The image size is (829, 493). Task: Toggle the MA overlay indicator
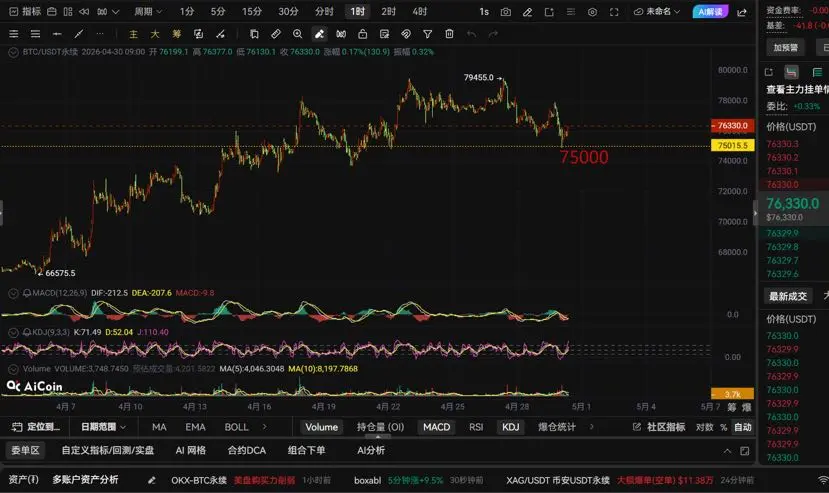159,427
